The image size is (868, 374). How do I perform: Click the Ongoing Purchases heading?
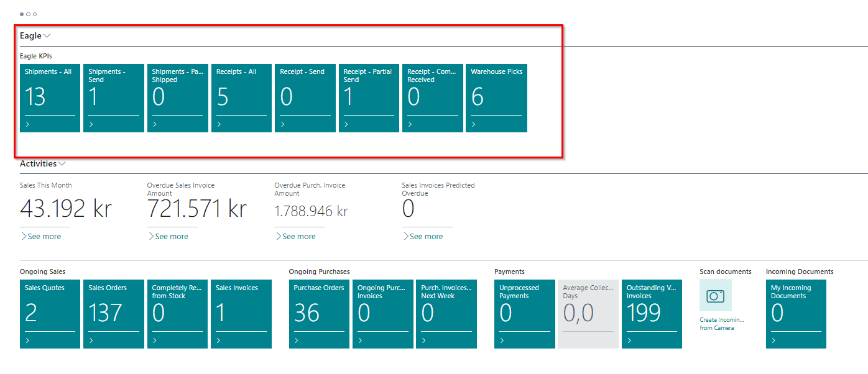click(319, 271)
